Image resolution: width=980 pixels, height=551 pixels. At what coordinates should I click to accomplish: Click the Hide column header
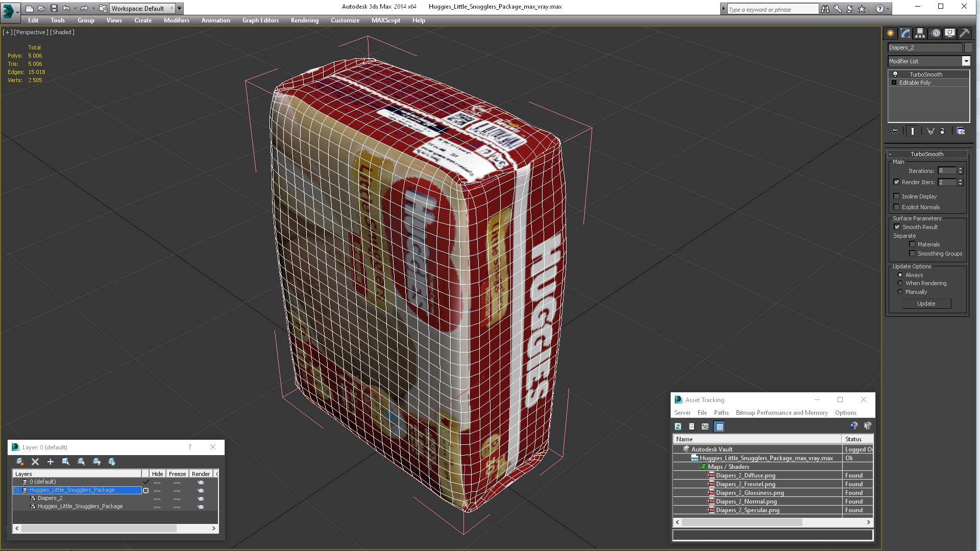tap(157, 474)
